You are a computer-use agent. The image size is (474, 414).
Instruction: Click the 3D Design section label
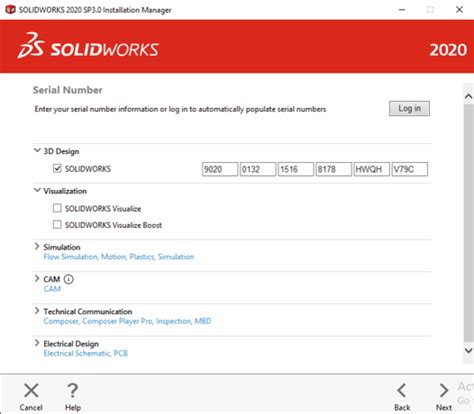coord(61,151)
